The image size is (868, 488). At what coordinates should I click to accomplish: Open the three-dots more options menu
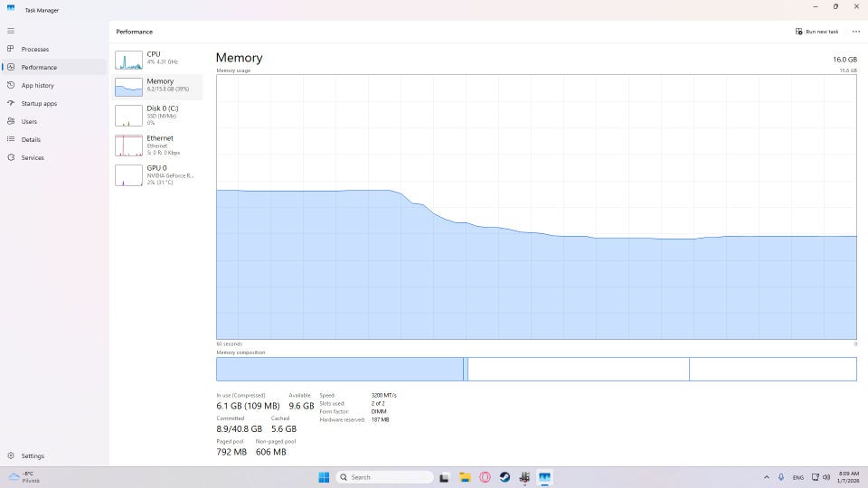click(856, 32)
